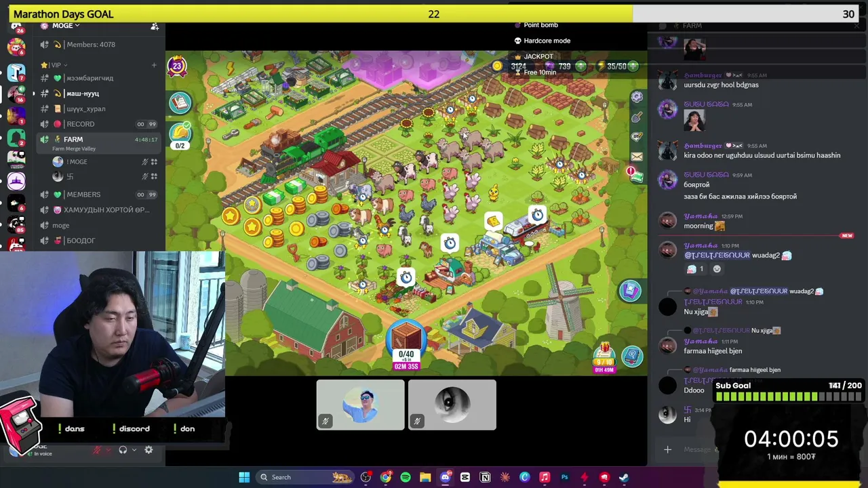Open Notion from the taskbar
This screenshot has height=488, width=868.
485,477
